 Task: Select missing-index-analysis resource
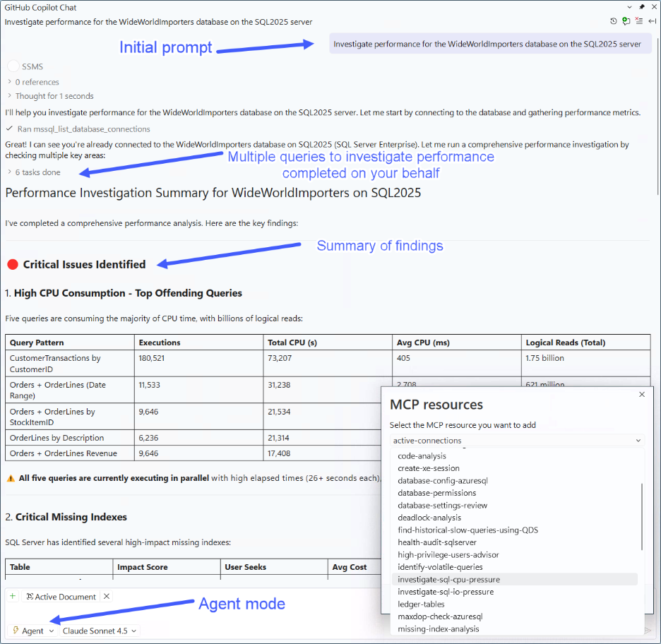pos(439,629)
